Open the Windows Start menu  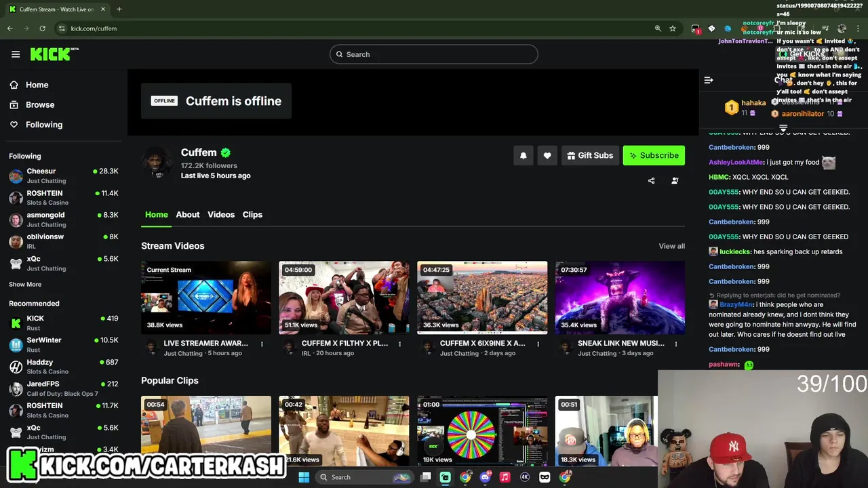[304, 477]
